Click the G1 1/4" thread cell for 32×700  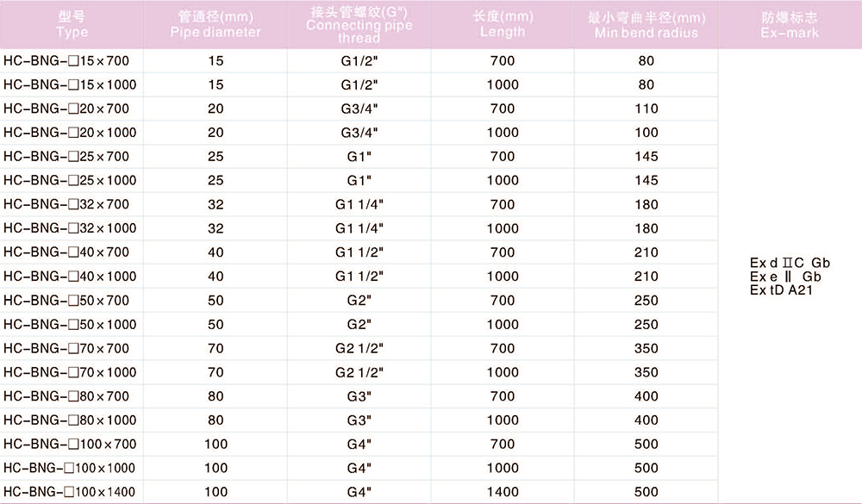359,204
